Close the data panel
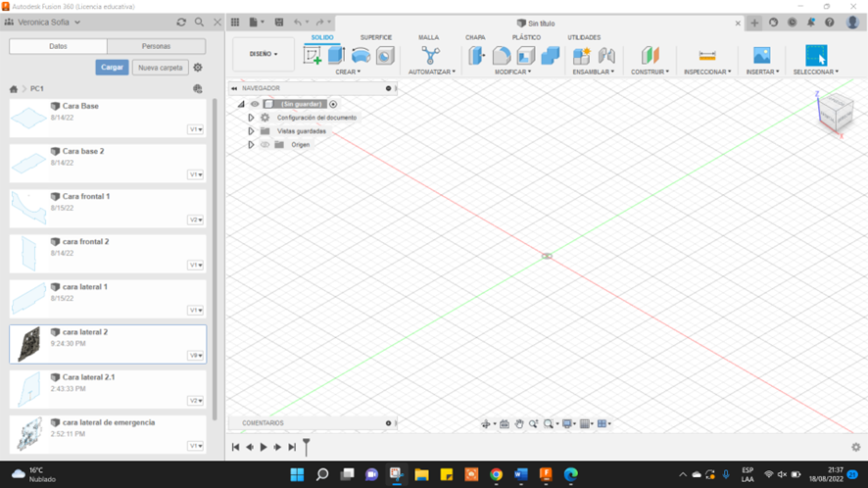The image size is (868, 488). coord(217,23)
